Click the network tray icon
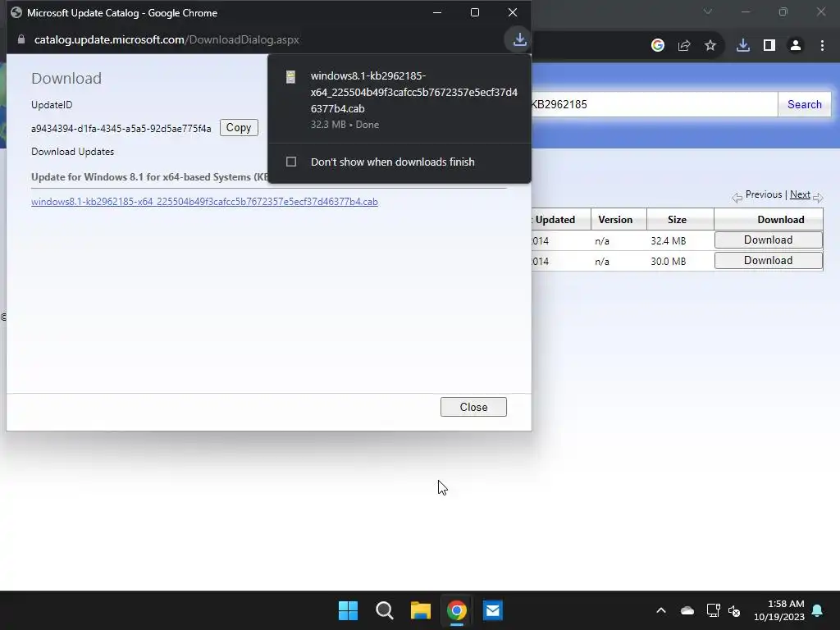This screenshot has height=630, width=840. click(713, 610)
